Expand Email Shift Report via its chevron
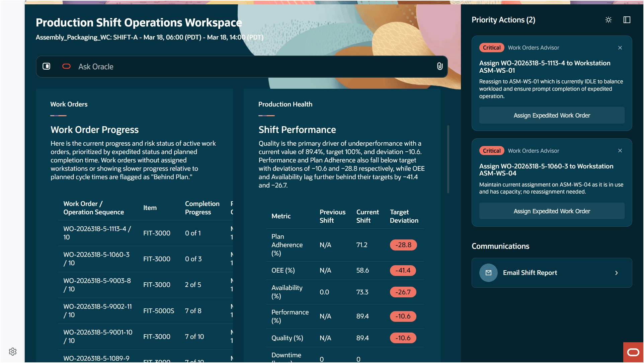Image resolution: width=644 pixels, height=363 pixels. coord(616,273)
